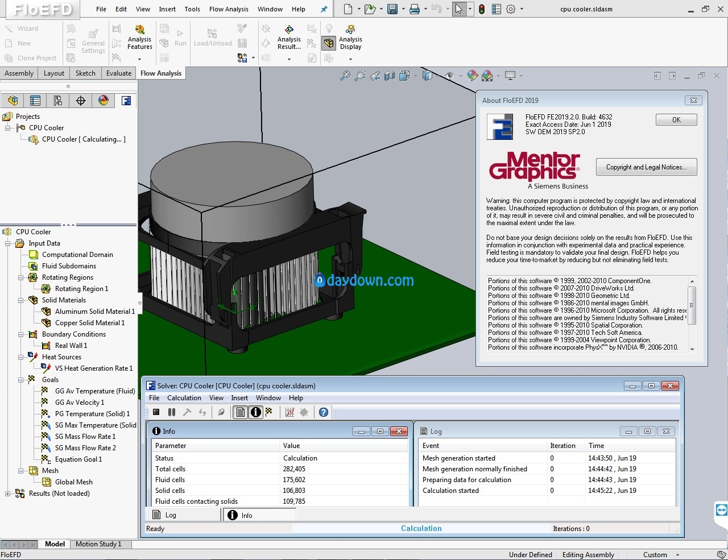This screenshot has height=560, width=728.
Task: Open the DimXpert crosshair tab icon
Action: [x=81, y=101]
